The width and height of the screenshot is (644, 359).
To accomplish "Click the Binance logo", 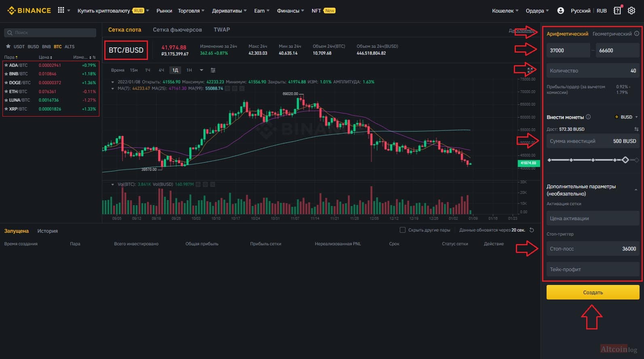I will [x=29, y=11].
